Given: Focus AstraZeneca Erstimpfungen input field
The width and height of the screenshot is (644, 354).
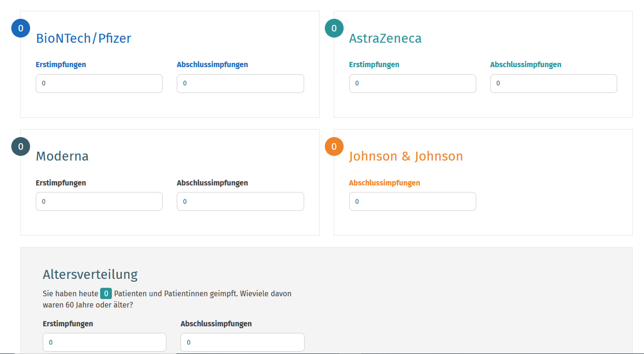Looking at the screenshot, I should (412, 83).
